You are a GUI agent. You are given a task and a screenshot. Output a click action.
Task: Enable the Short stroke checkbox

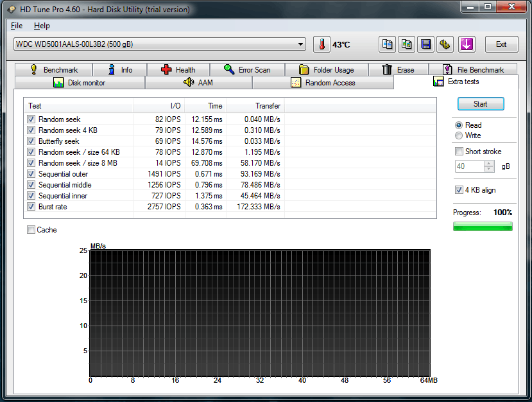click(x=459, y=152)
